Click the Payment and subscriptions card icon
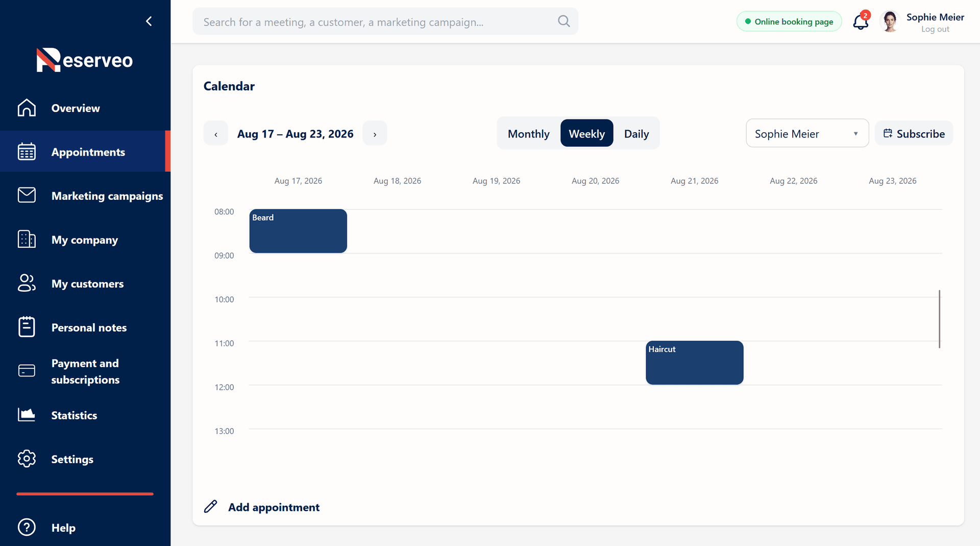This screenshot has height=546, width=980. click(x=27, y=371)
